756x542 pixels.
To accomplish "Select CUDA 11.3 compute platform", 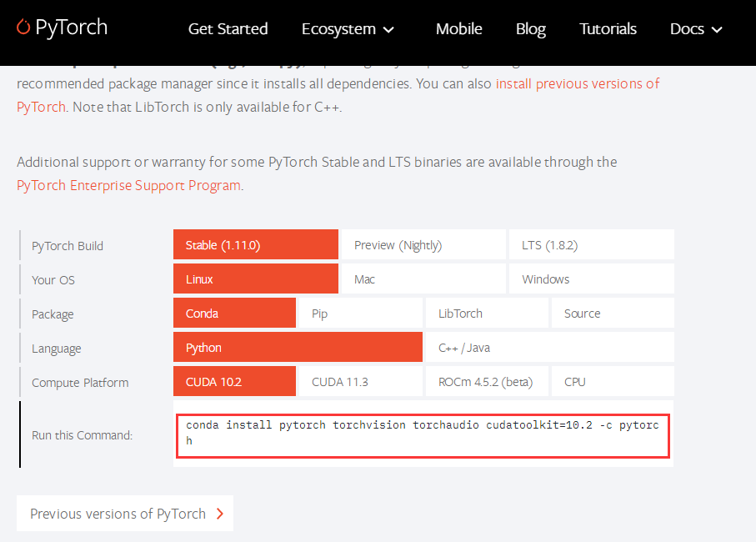I will [x=361, y=382].
